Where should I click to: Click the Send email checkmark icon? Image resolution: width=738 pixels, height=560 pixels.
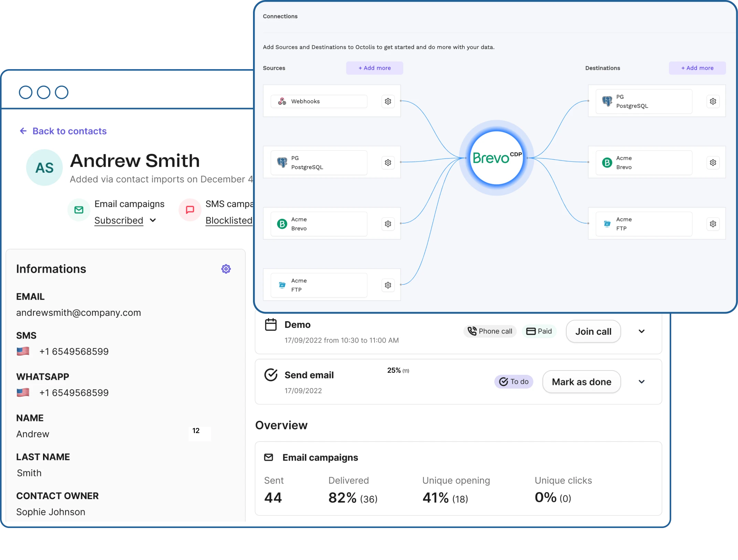pos(271,375)
